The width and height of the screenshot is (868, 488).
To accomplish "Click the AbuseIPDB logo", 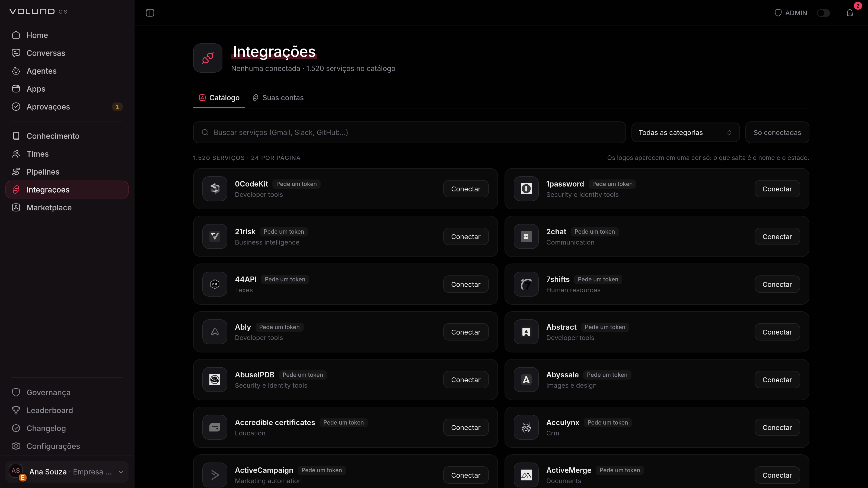I will pos(215,380).
